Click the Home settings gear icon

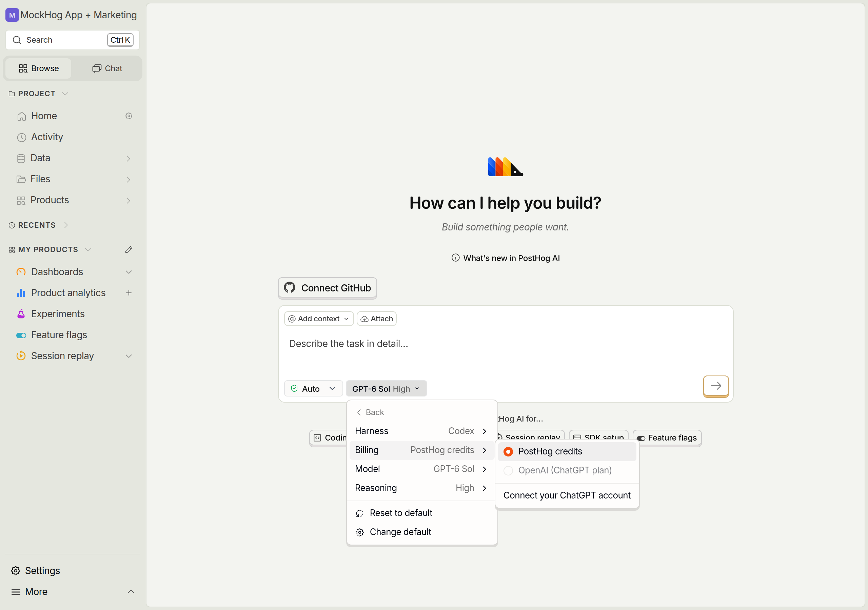(129, 116)
